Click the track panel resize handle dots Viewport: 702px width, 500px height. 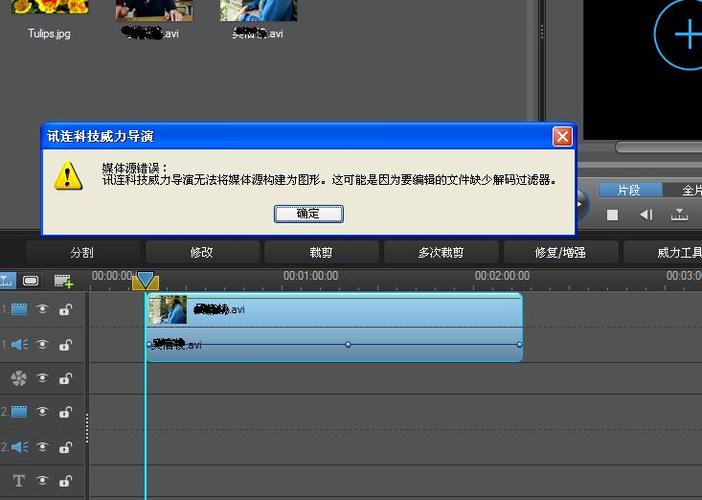[x=87, y=428]
